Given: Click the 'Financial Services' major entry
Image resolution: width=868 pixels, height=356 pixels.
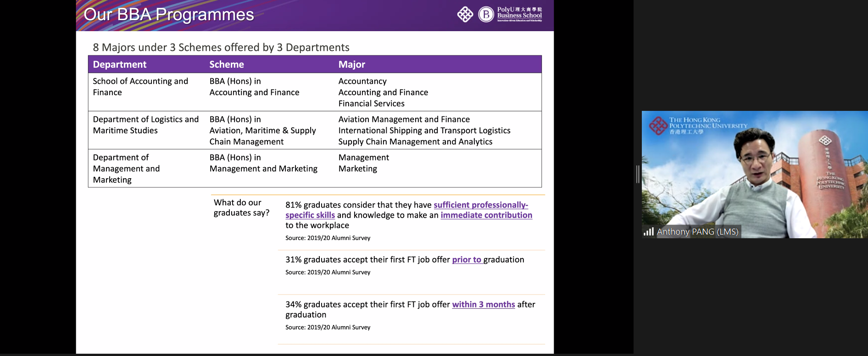Looking at the screenshot, I should click(371, 104).
